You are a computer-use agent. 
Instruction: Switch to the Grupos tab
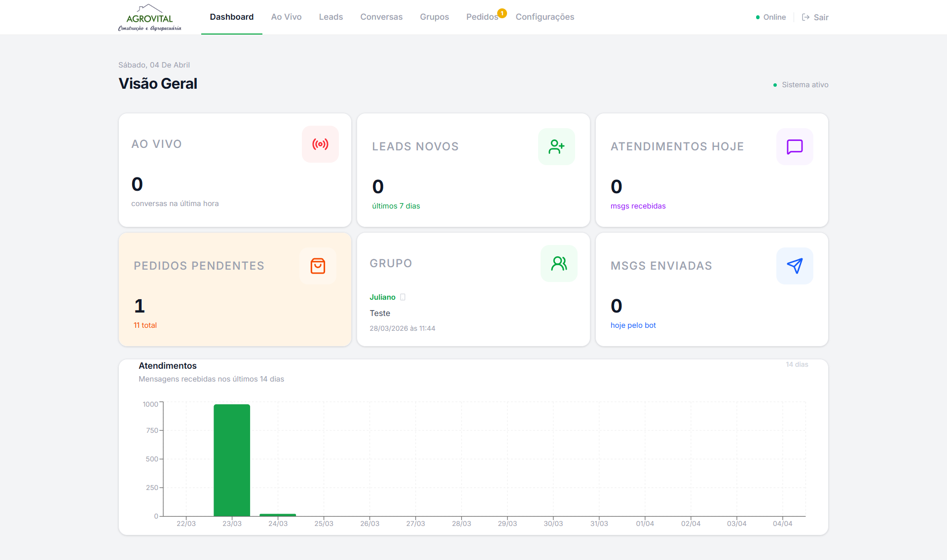point(434,17)
